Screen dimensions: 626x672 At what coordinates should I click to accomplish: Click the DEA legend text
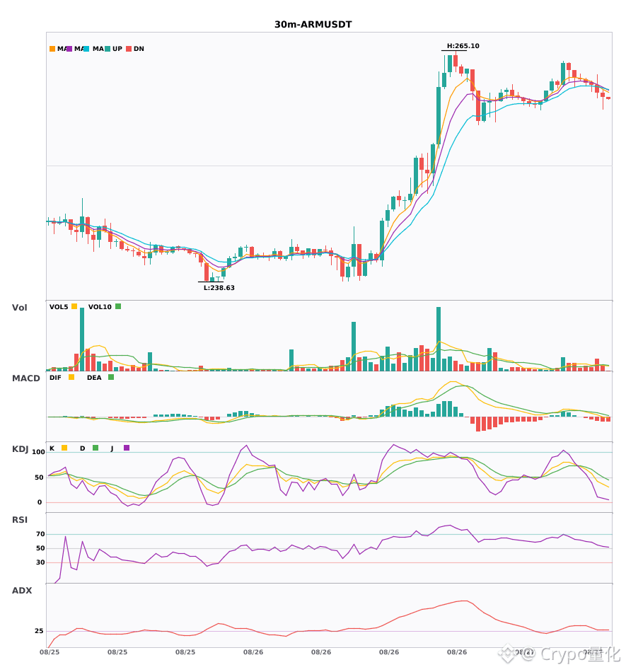pyautogui.click(x=94, y=378)
